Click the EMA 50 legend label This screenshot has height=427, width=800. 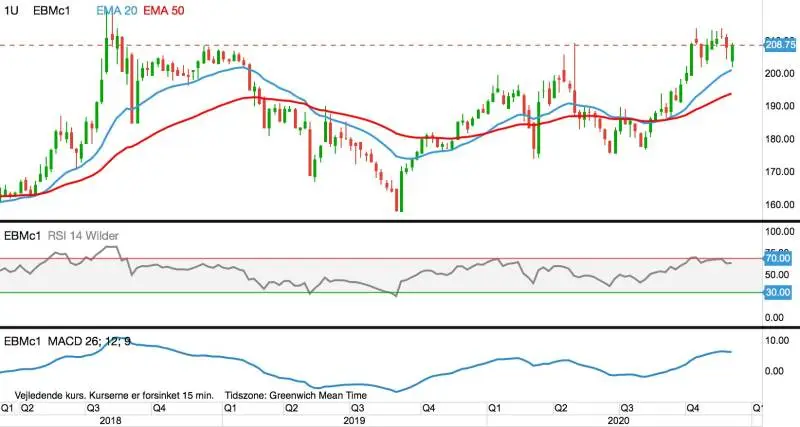click(164, 10)
